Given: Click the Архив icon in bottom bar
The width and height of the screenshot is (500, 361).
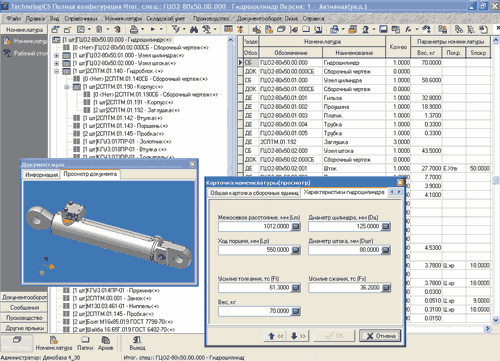Looking at the screenshot, I should point(106,340).
